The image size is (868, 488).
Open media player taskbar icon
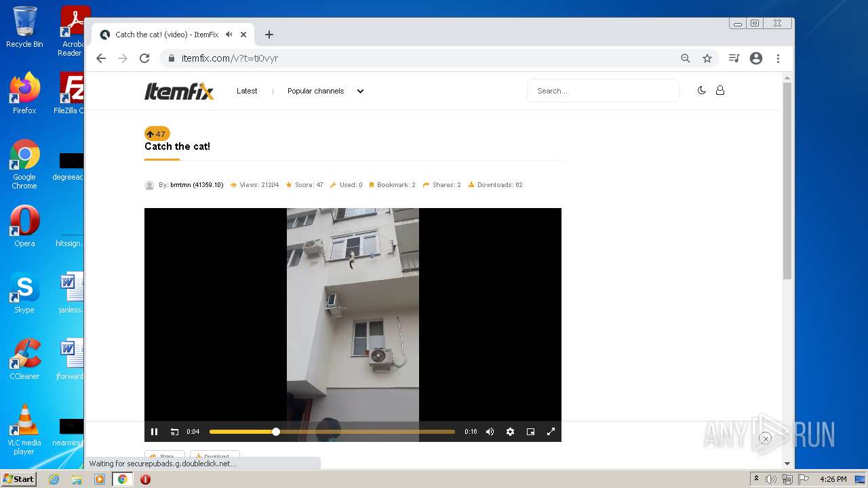pyautogui.click(x=99, y=479)
